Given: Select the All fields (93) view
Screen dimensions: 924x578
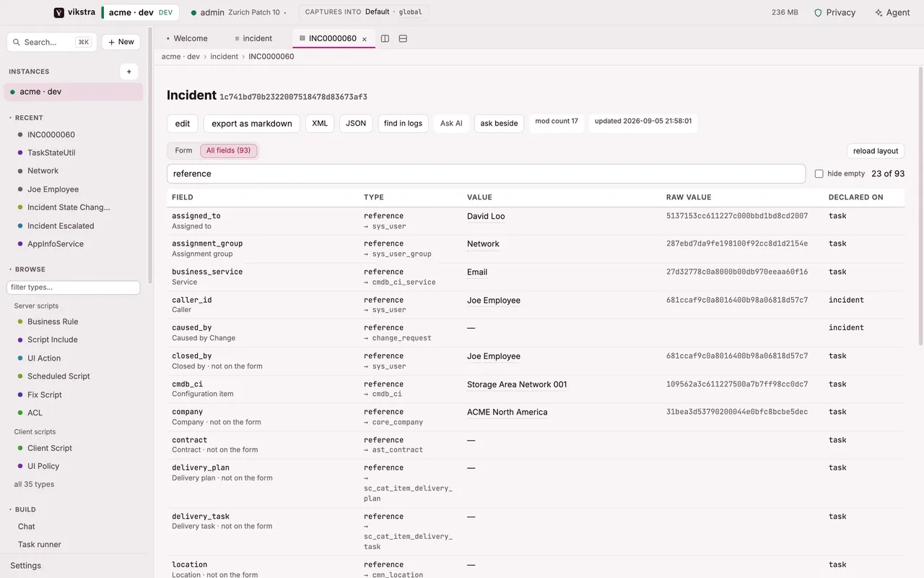Looking at the screenshot, I should 228,150.
